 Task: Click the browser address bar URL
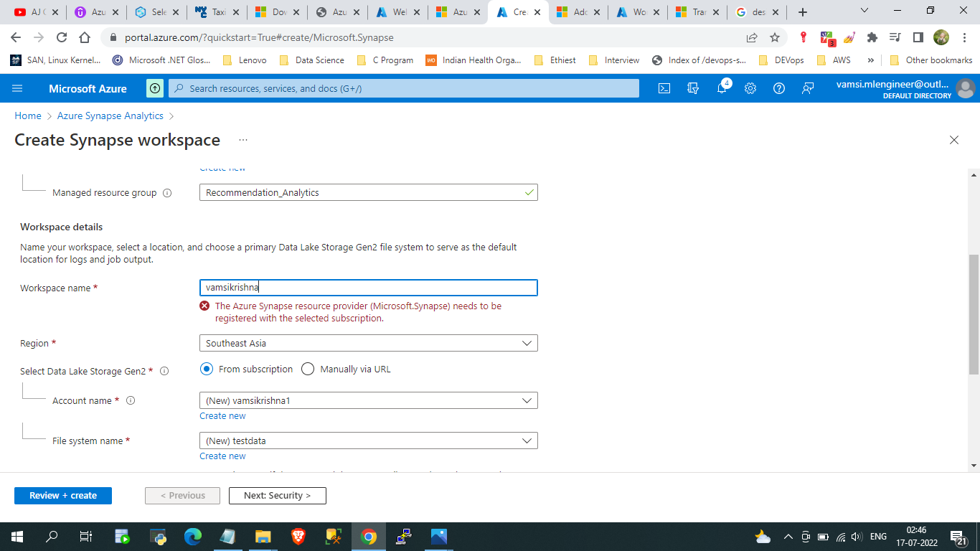click(259, 37)
